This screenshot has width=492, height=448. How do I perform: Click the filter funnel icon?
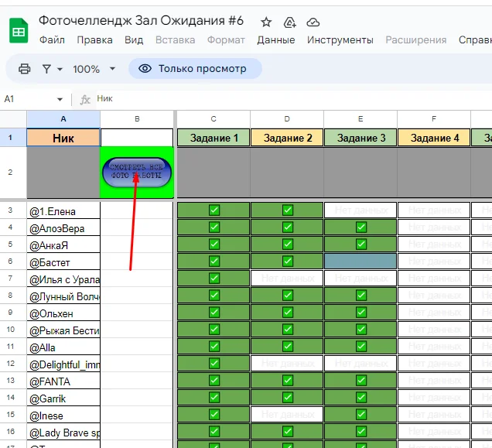[x=46, y=69]
